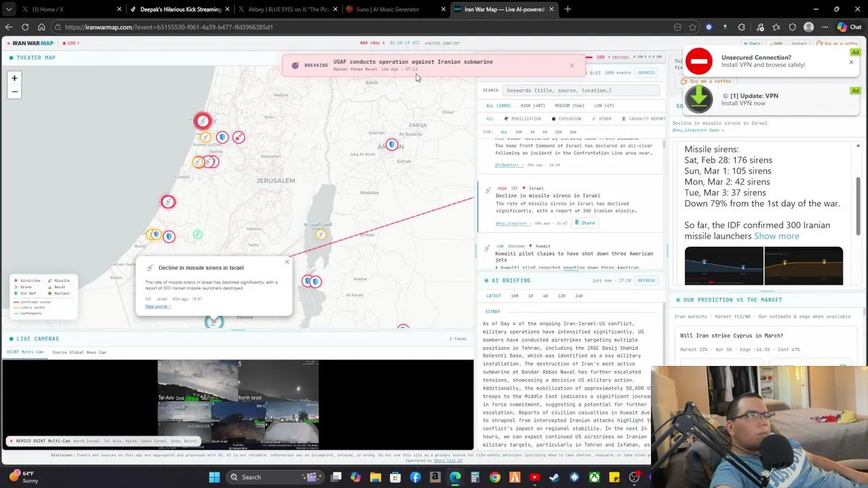Click the Air Def marker pair near Al Karak

(x=311, y=281)
